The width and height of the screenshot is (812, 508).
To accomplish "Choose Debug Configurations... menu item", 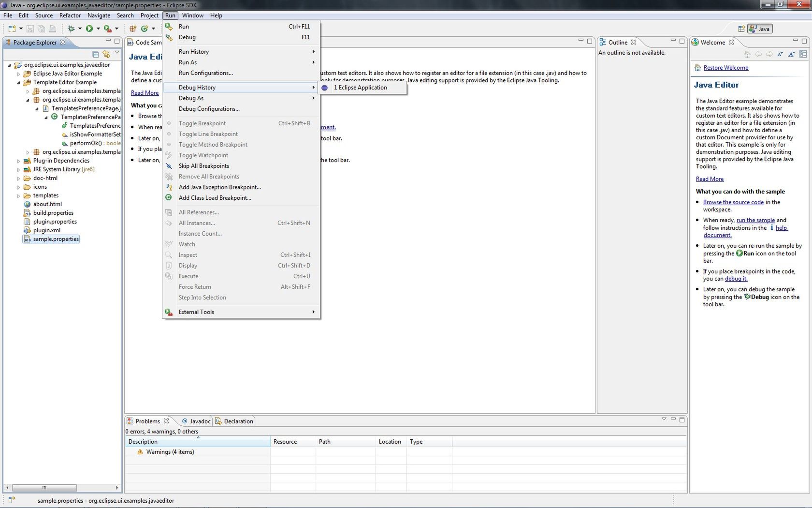I will click(x=241, y=109).
